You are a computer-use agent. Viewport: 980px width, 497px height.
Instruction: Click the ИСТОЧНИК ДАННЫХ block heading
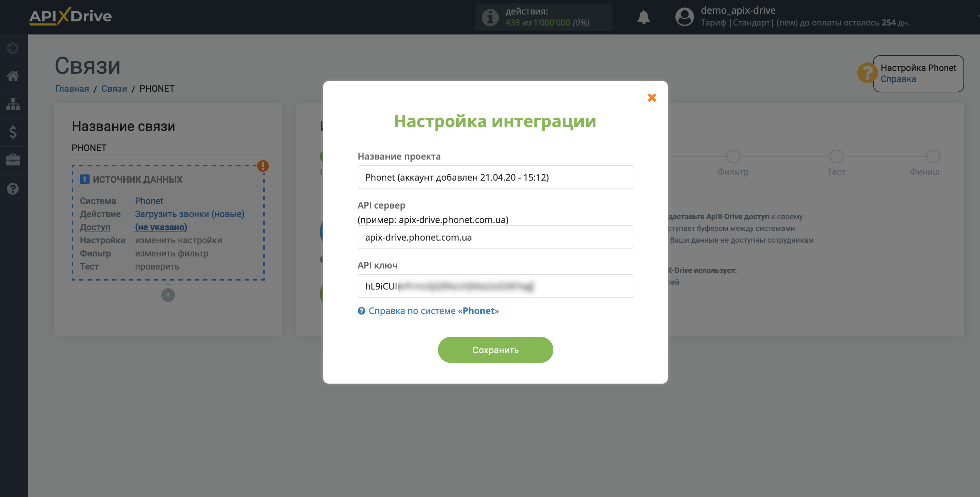pos(137,179)
